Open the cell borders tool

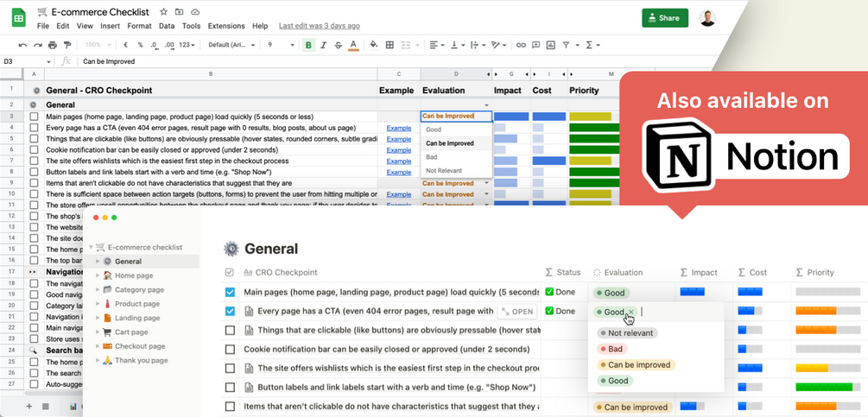tap(390, 46)
